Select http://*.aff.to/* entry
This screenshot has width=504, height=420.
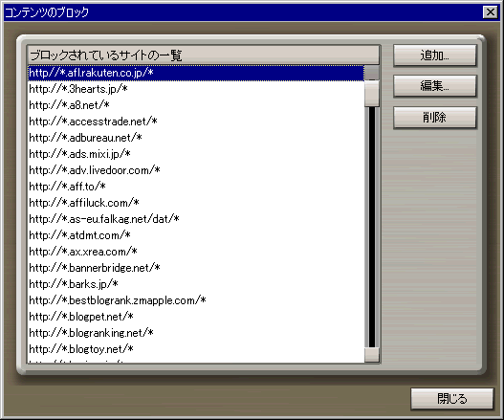[196, 187]
